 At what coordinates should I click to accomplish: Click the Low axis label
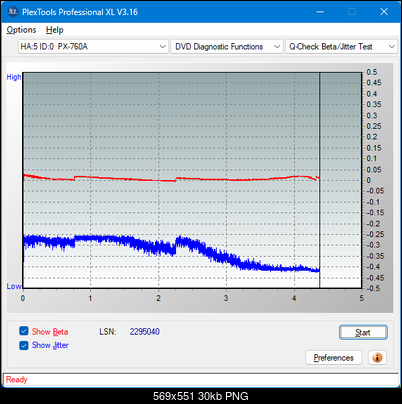tap(14, 286)
